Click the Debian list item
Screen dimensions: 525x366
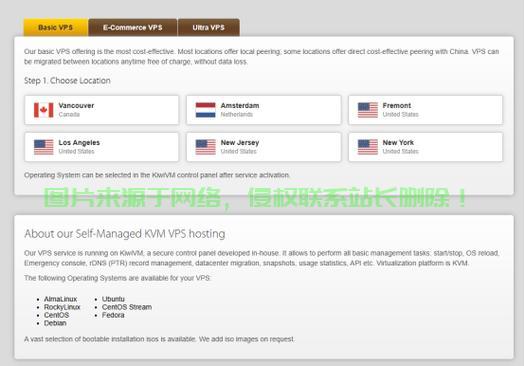point(55,323)
